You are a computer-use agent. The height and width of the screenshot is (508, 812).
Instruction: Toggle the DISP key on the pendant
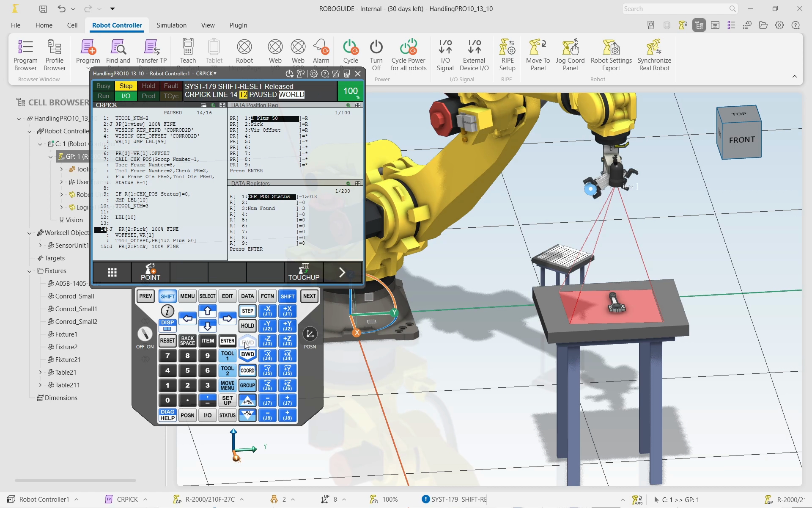point(167,326)
